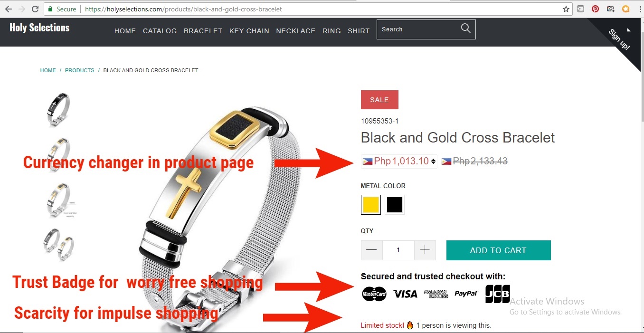This screenshot has width=644, height=333.
Task: Open the Pinterest extension icon
Action: pyautogui.click(x=595, y=9)
